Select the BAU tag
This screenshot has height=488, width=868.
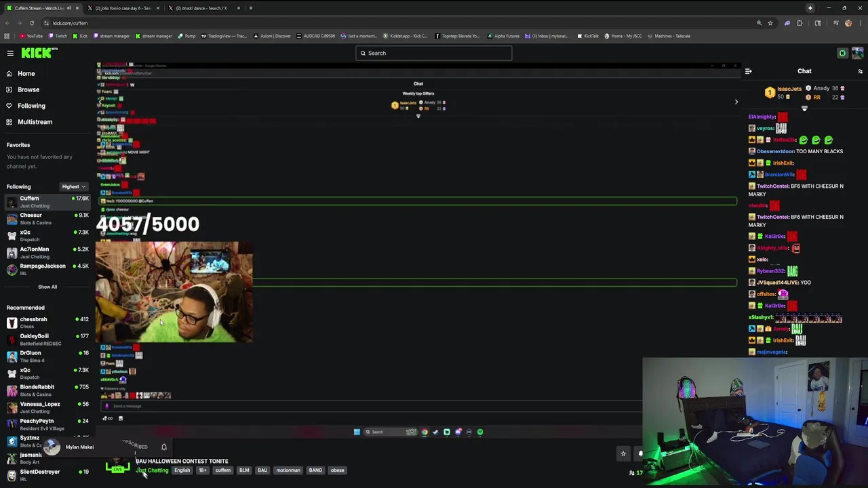point(262,470)
